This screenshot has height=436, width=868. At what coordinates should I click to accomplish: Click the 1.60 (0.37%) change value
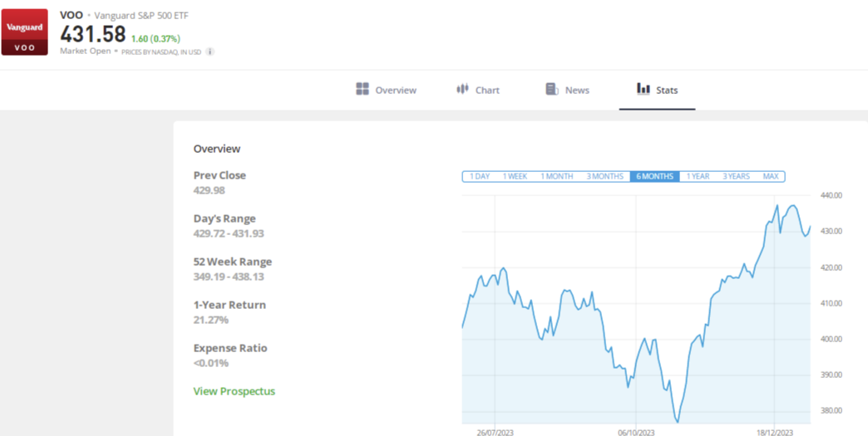155,39
